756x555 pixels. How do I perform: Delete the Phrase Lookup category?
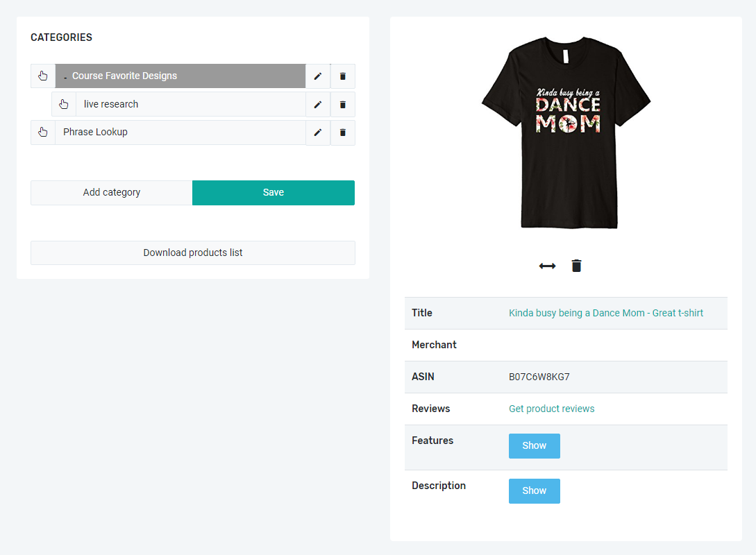(x=342, y=132)
